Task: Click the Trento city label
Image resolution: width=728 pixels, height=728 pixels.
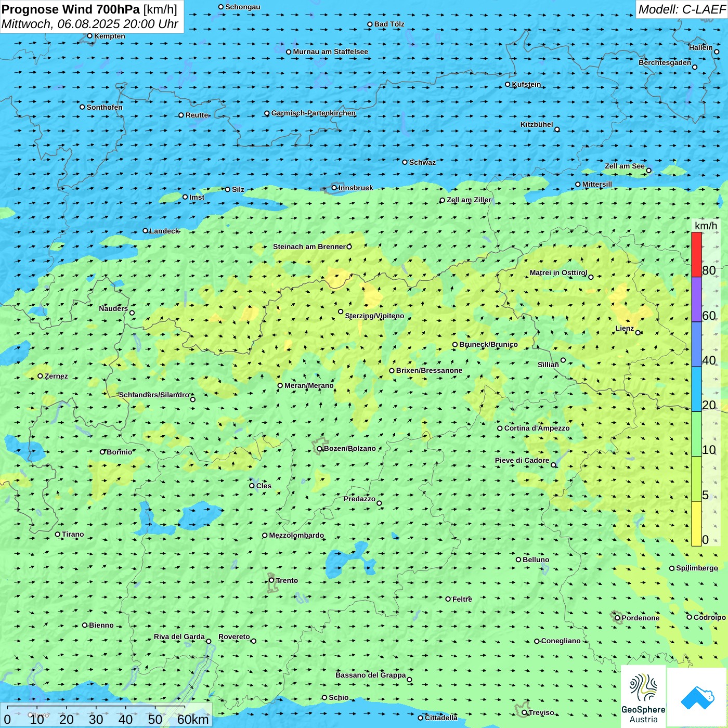Action: click(287, 580)
